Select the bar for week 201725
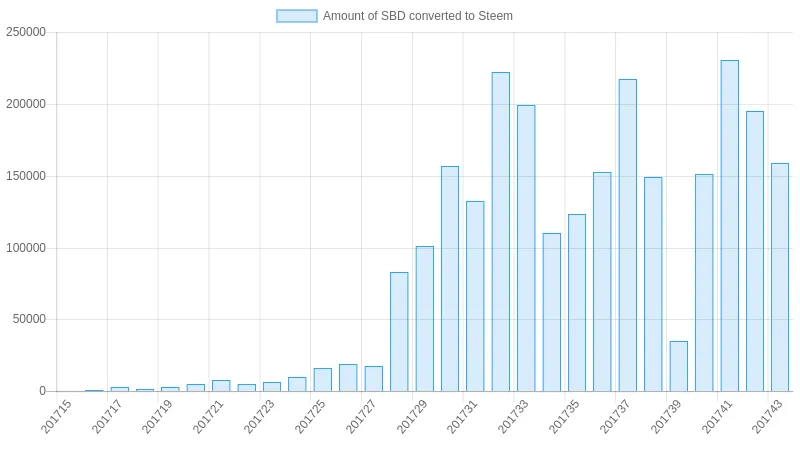Image resolution: width=800 pixels, height=450 pixels. tap(322, 380)
